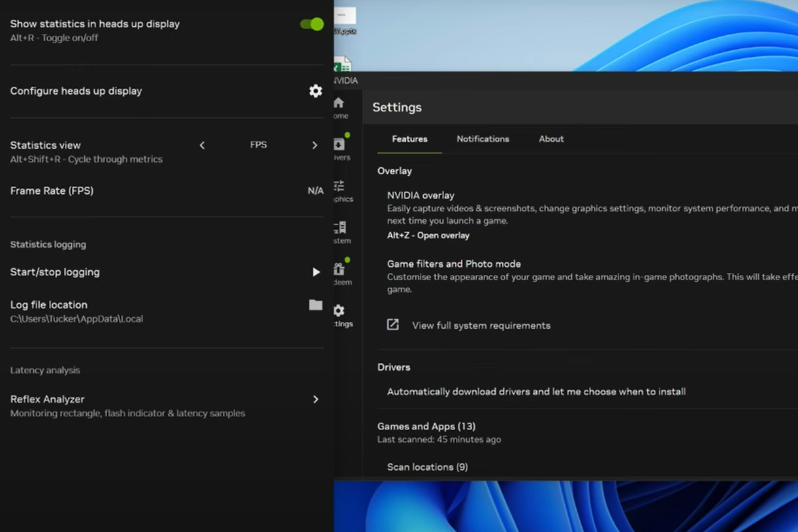Toggle Show statistics in heads up display
The width and height of the screenshot is (798, 532).
pos(311,23)
